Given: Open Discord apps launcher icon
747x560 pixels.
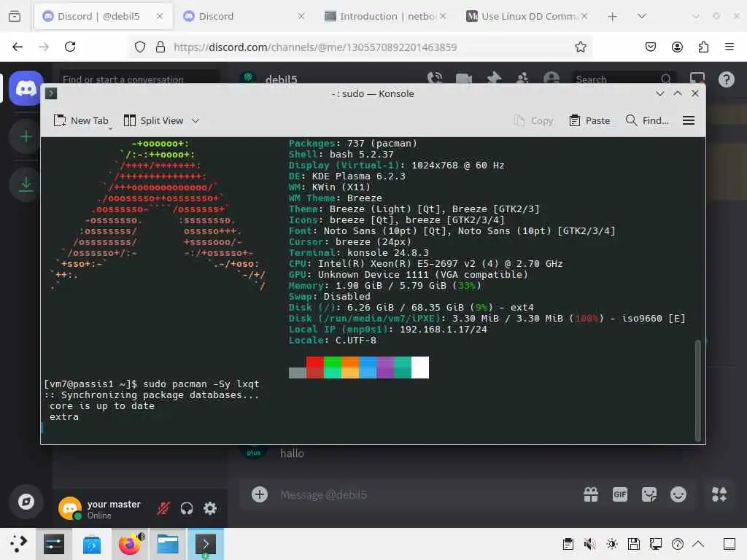Looking at the screenshot, I should coord(719,494).
